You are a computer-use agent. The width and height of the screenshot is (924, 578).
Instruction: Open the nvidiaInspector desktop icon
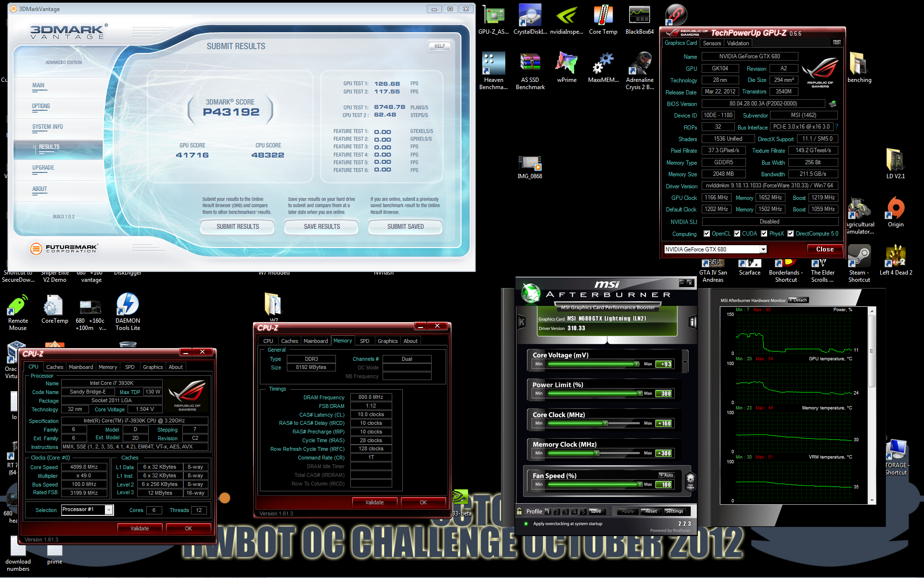coord(566,19)
